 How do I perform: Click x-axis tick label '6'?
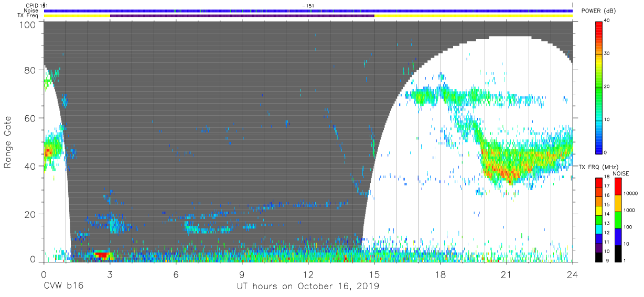[176, 274]
